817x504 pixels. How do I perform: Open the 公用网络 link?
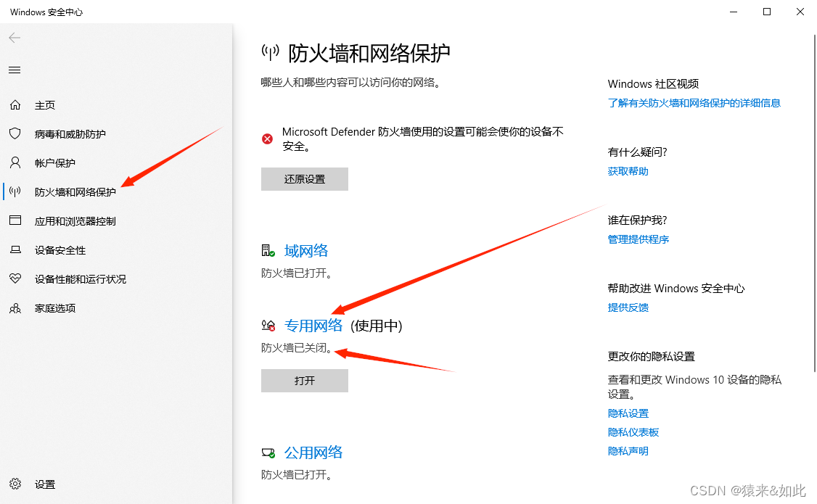313,453
